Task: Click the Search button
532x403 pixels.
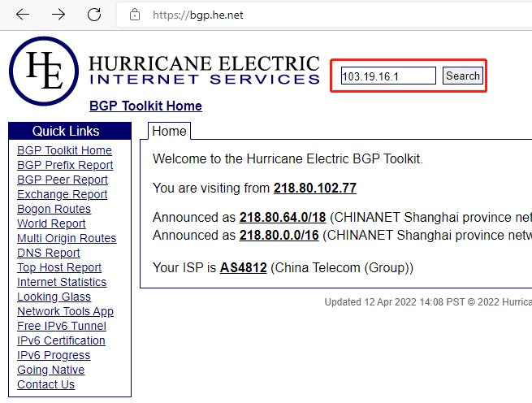Action: click(463, 76)
